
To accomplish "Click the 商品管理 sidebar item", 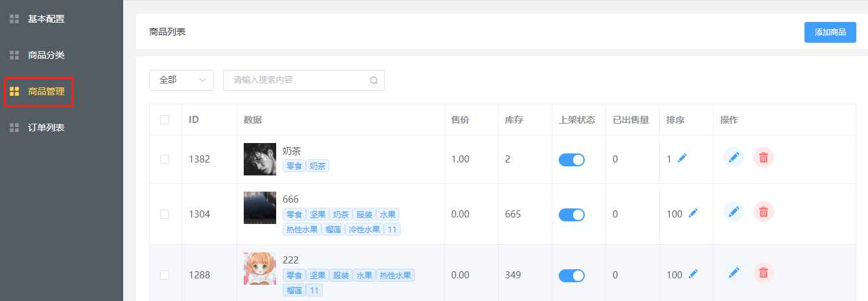I will (x=46, y=92).
